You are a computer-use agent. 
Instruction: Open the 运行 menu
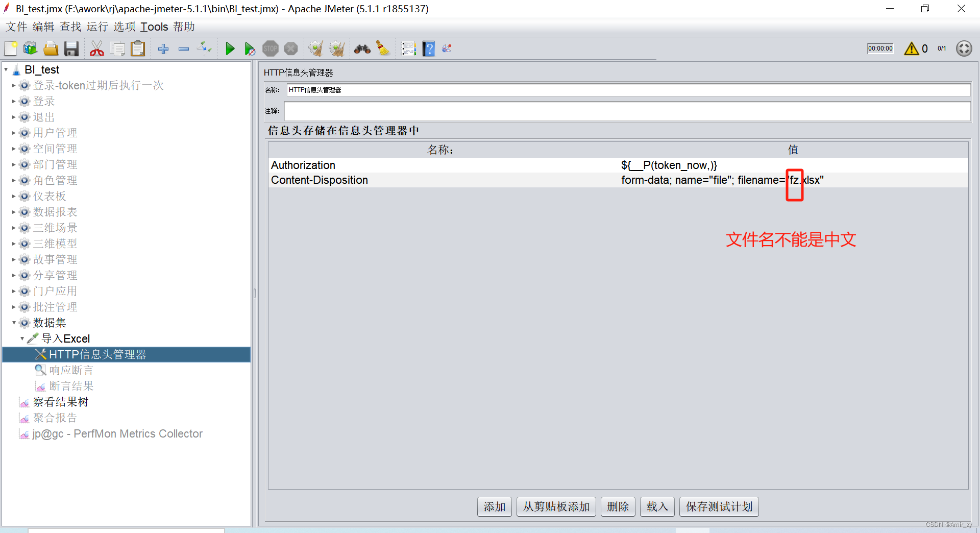coord(96,27)
